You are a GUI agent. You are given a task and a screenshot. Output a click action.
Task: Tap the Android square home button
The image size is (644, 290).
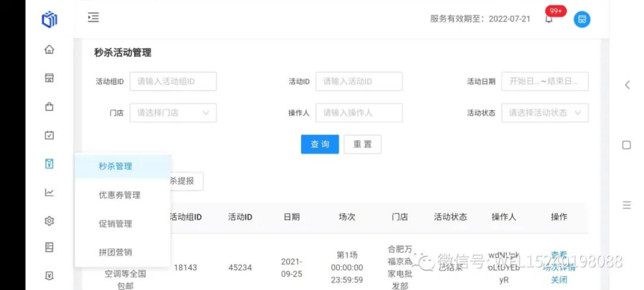coord(626,145)
